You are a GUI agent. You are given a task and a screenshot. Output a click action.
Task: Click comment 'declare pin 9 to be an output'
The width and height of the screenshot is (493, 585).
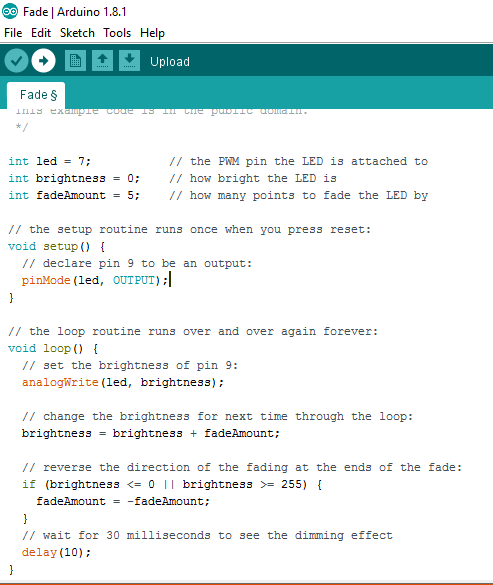click(137, 263)
